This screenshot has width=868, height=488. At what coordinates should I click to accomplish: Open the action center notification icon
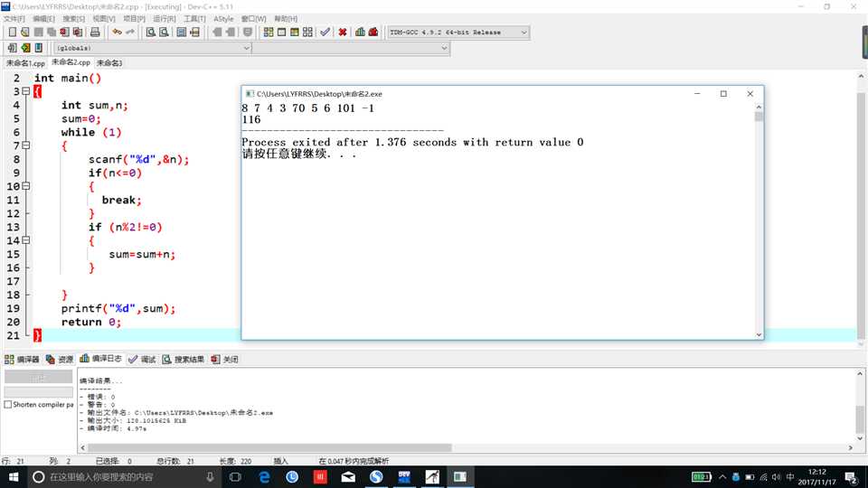tap(852, 477)
